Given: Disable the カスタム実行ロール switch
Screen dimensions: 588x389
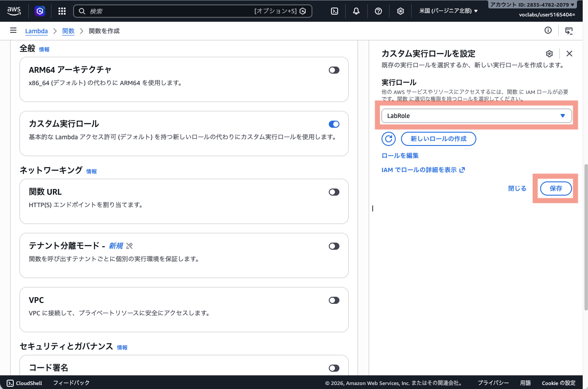Looking at the screenshot, I should [x=334, y=124].
